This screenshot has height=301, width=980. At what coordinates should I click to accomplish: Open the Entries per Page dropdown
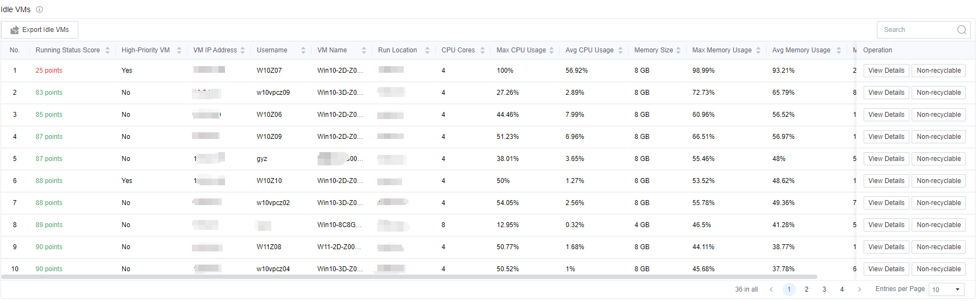pyautogui.click(x=946, y=289)
